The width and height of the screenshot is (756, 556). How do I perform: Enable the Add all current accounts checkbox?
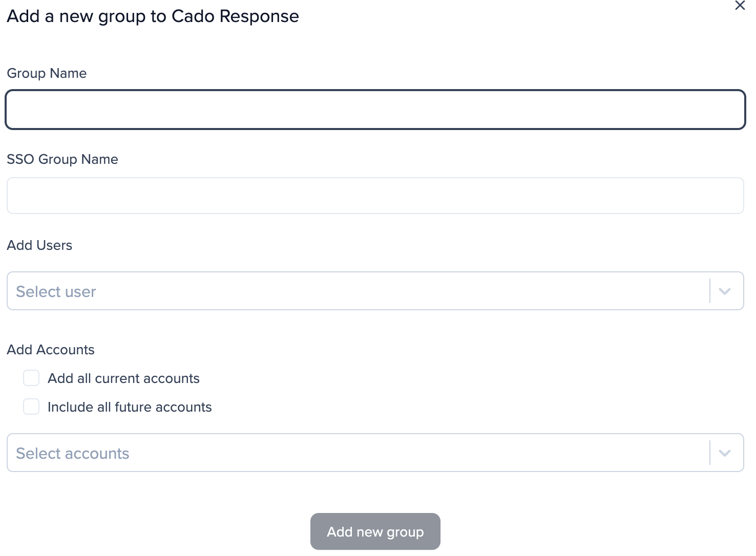pyautogui.click(x=31, y=378)
